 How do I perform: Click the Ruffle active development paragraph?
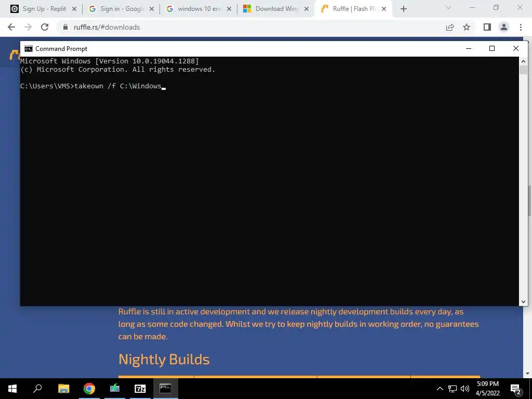click(299, 324)
